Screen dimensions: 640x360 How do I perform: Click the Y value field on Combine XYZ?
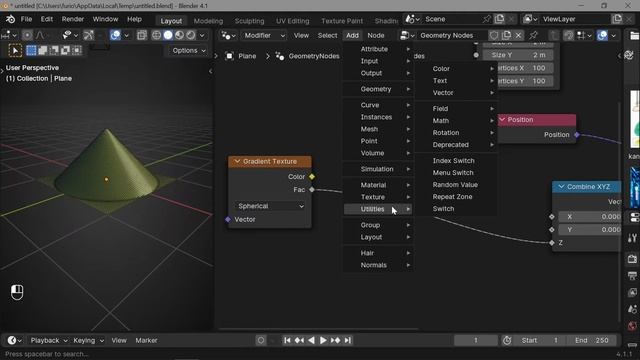click(x=589, y=230)
